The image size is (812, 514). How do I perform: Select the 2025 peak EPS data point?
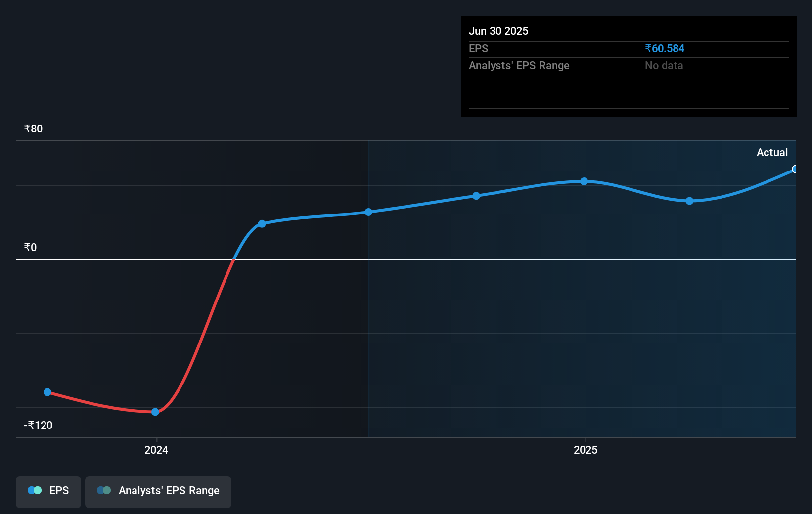[x=585, y=182]
